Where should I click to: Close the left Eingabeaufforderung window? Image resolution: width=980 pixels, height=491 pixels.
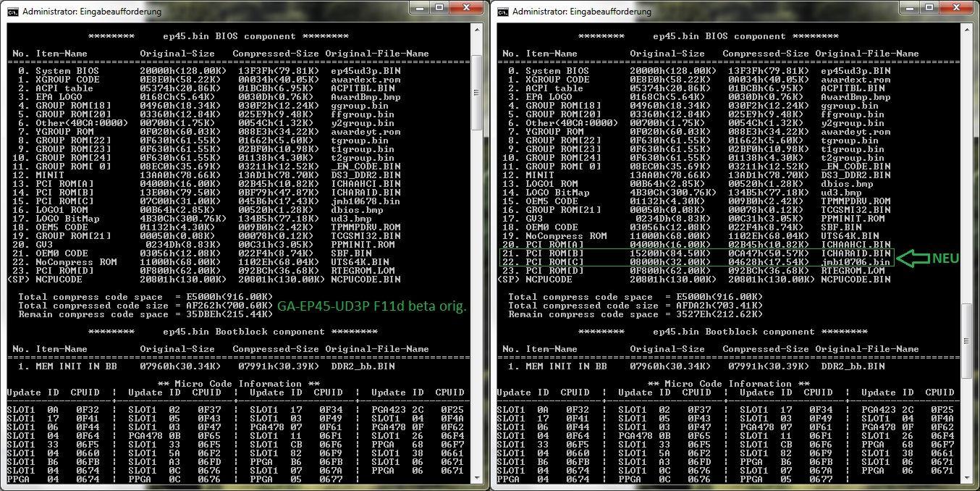(467, 8)
